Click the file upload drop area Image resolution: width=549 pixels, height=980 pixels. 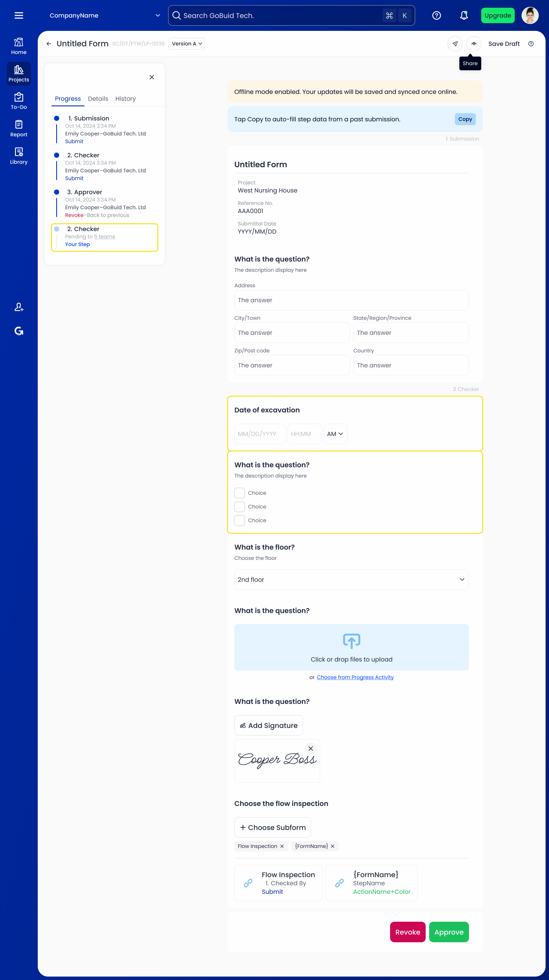click(351, 648)
